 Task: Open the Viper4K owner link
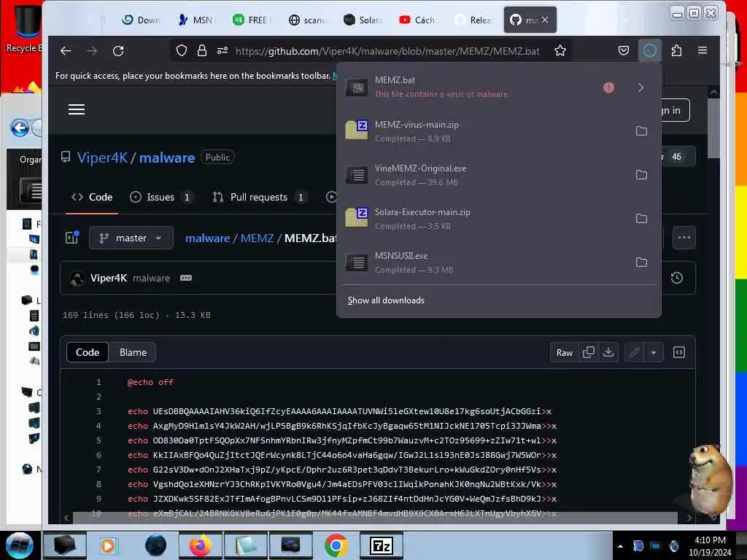pos(102,157)
